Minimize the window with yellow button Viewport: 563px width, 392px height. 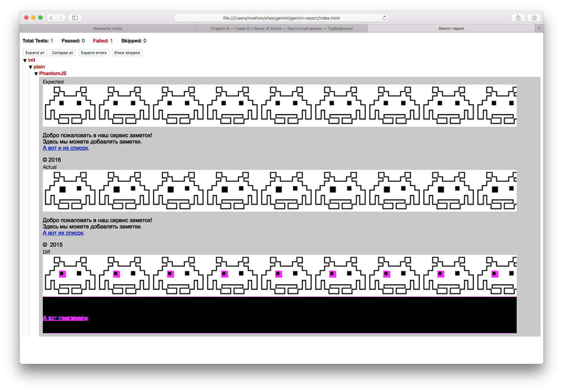(33, 18)
